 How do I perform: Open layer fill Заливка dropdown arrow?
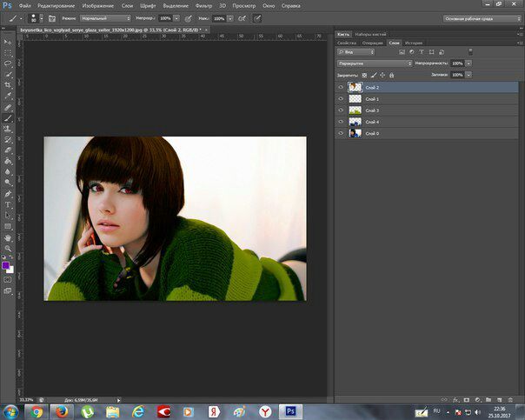(x=469, y=75)
